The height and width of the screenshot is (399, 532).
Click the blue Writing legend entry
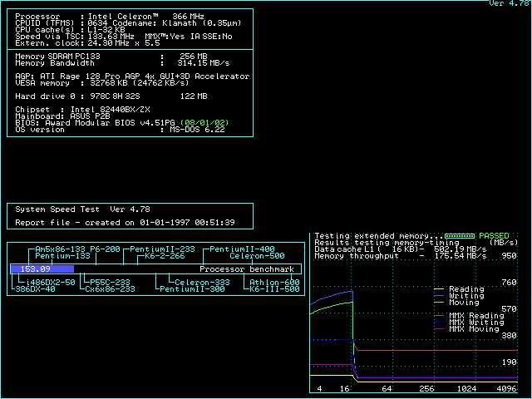[x=460, y=296]
